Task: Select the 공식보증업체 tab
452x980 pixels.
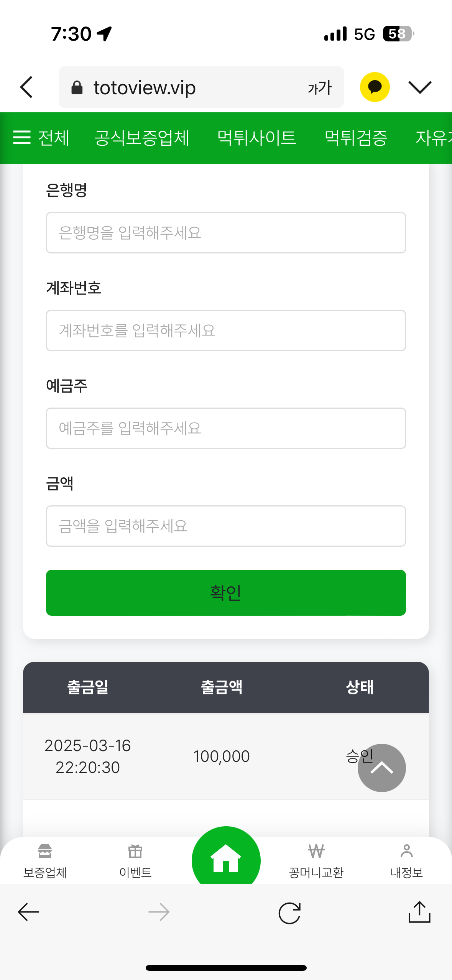Action: point(142,138)
